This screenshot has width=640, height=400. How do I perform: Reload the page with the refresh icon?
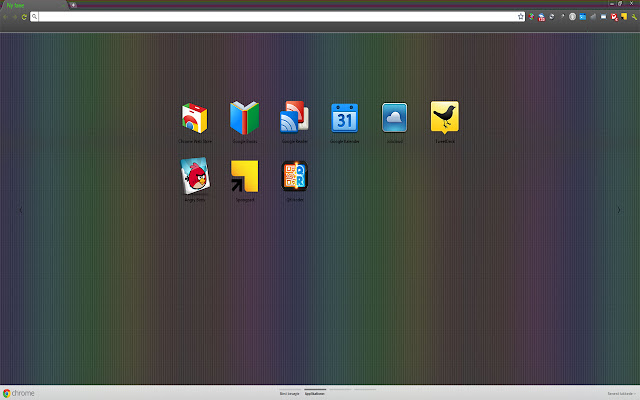(x=24, y=17)
